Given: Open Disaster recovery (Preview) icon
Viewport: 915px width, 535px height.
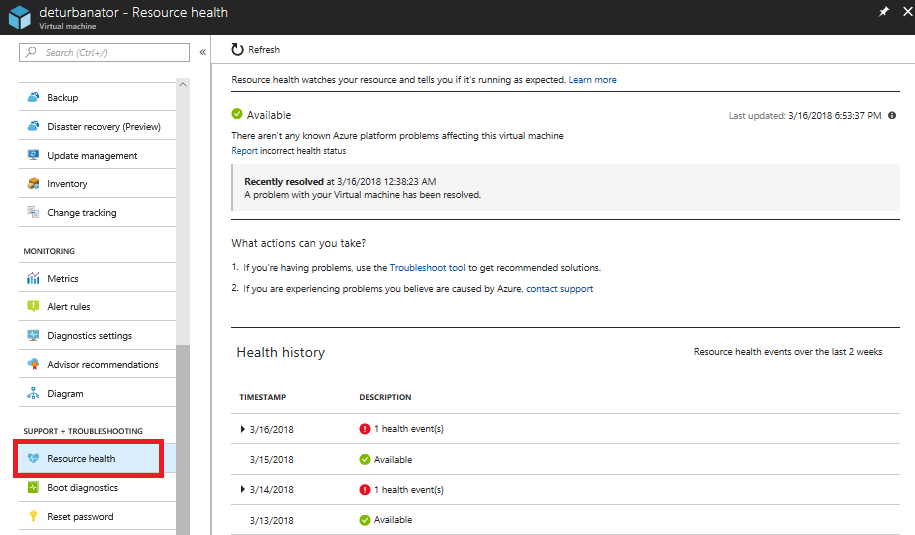Looking at the screenshot, I should click(x=33, y=127).
